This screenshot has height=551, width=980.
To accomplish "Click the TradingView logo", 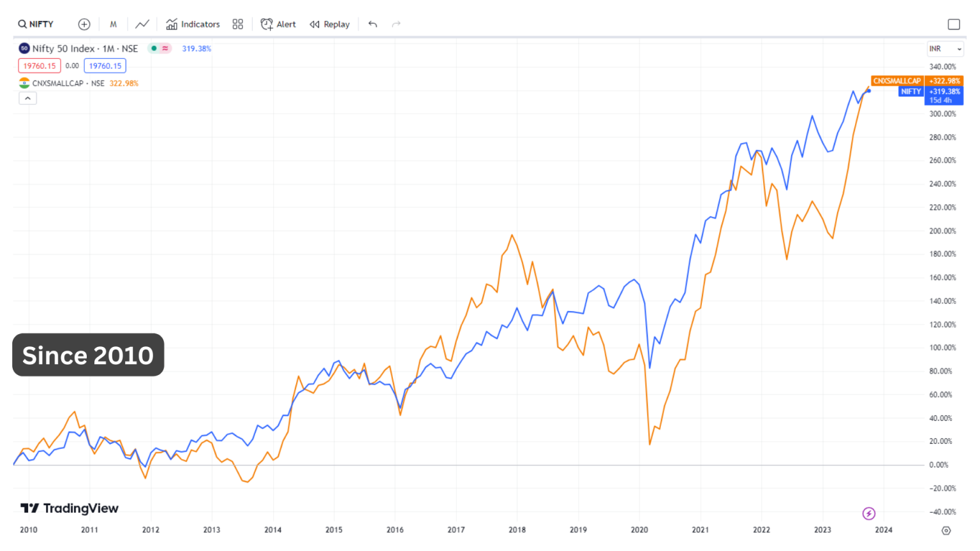I will (69, 508).
